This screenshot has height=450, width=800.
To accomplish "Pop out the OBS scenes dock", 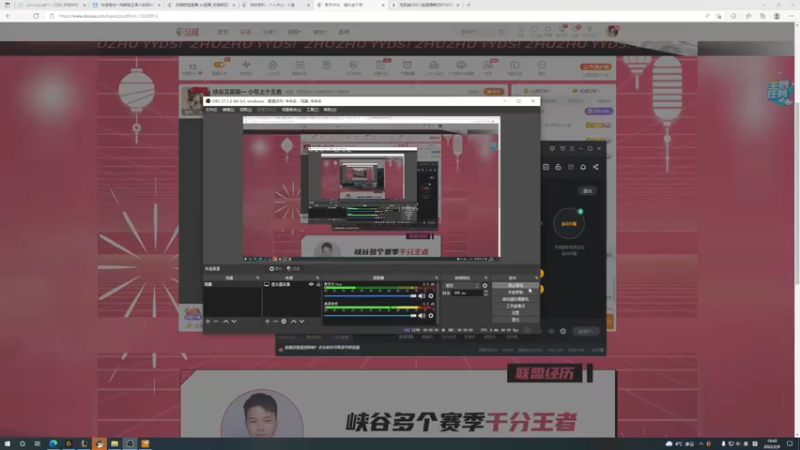I will click(258, 278).
